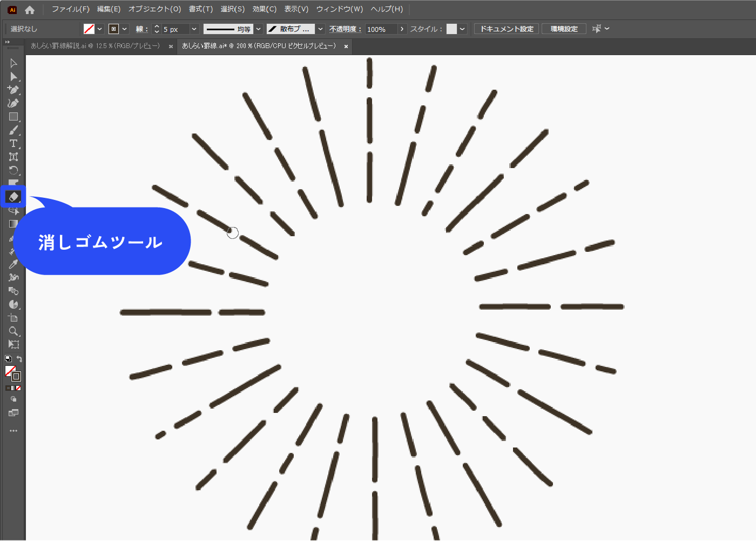The width and height of the screenshot is (756, 541).
Task: Reset to default fill and stroke
Action: (8, 359)
